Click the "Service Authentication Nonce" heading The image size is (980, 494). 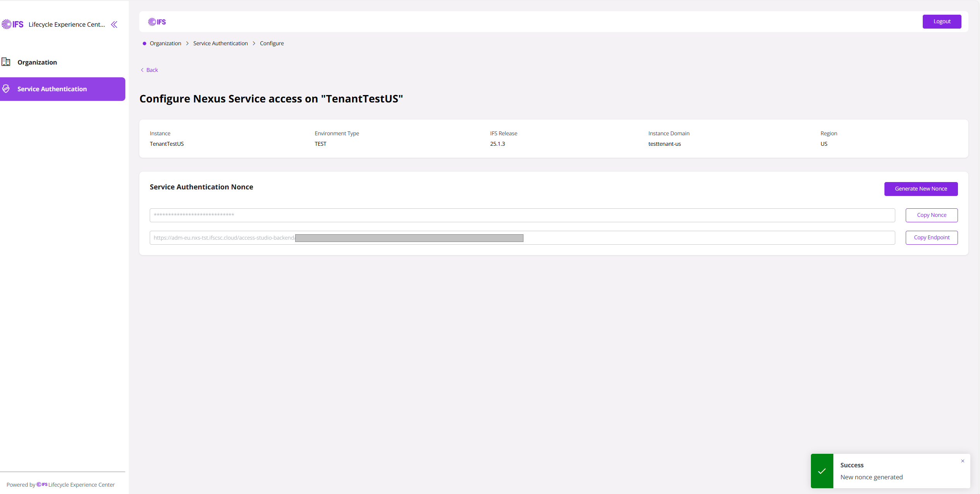[x=201, y=187]
